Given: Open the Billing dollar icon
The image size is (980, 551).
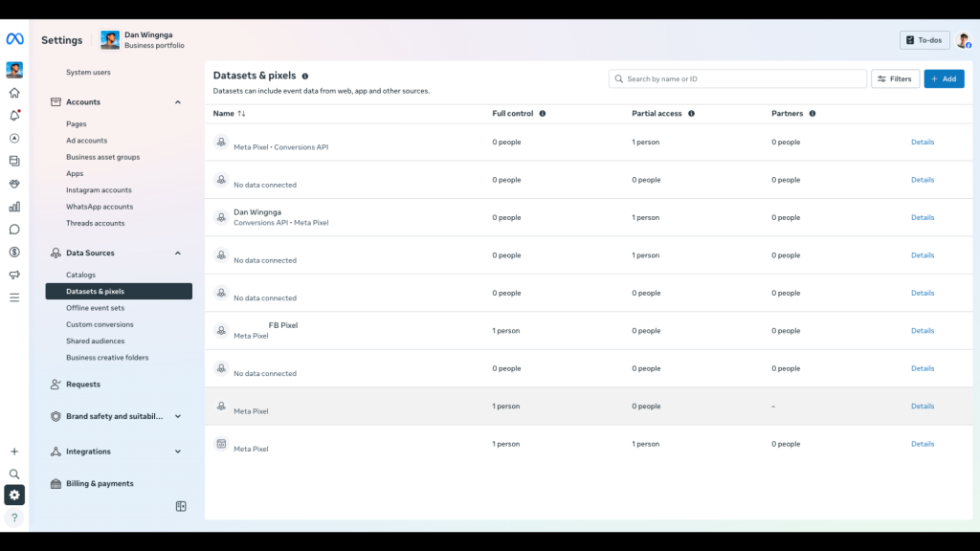Looking at the screenshot, I should tap(13, 252).
